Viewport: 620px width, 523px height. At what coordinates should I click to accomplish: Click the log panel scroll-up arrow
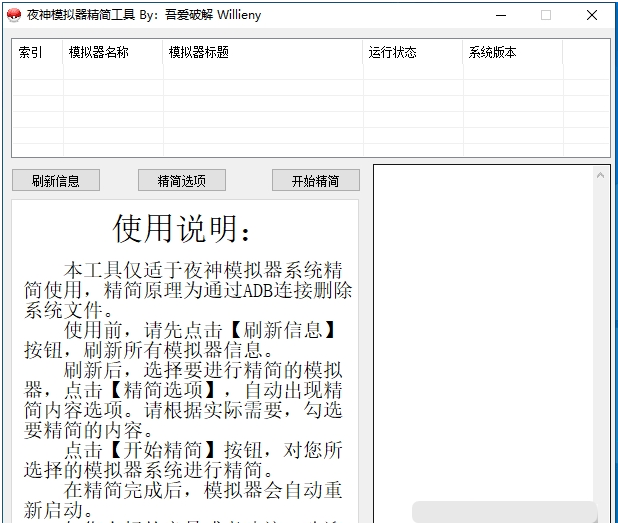[600, 175]
